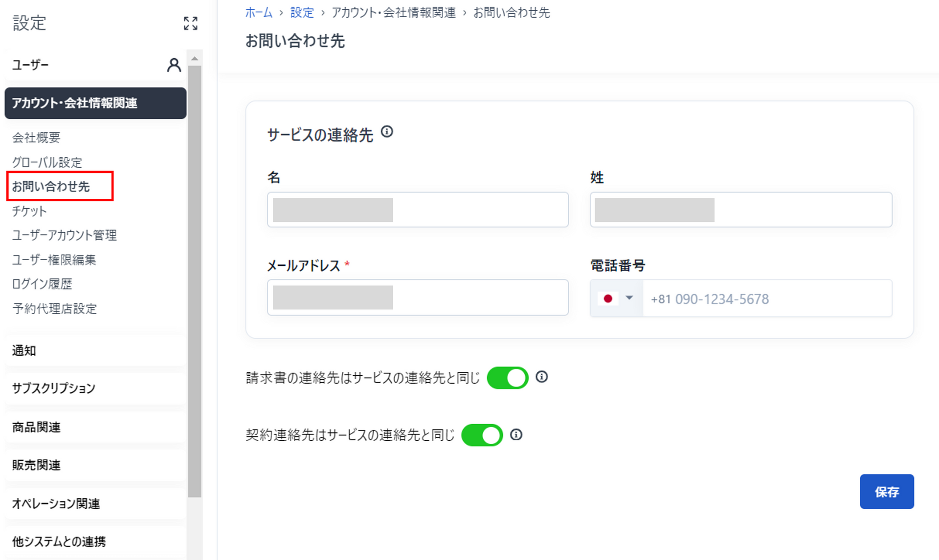
Task: Open ログイン履歴 from the sidebar
Action: coord(42,284)
